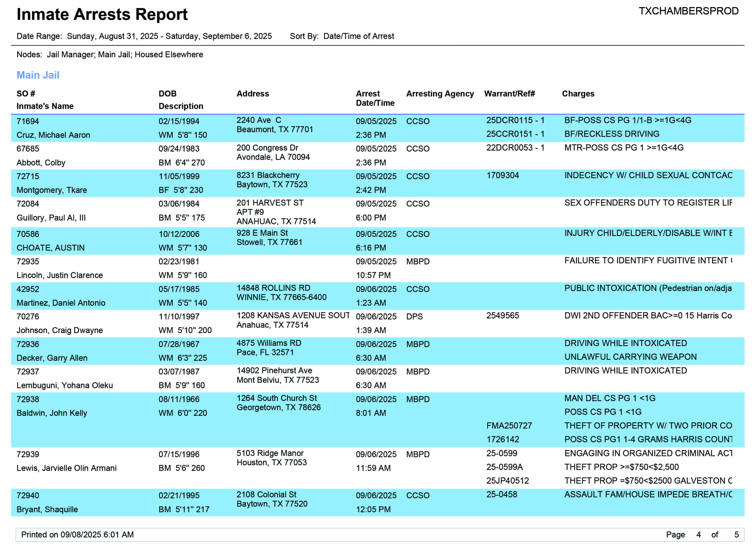Select inmate name CHOATE, AUSTIN

pyautogui.click(x=51, y=247)
